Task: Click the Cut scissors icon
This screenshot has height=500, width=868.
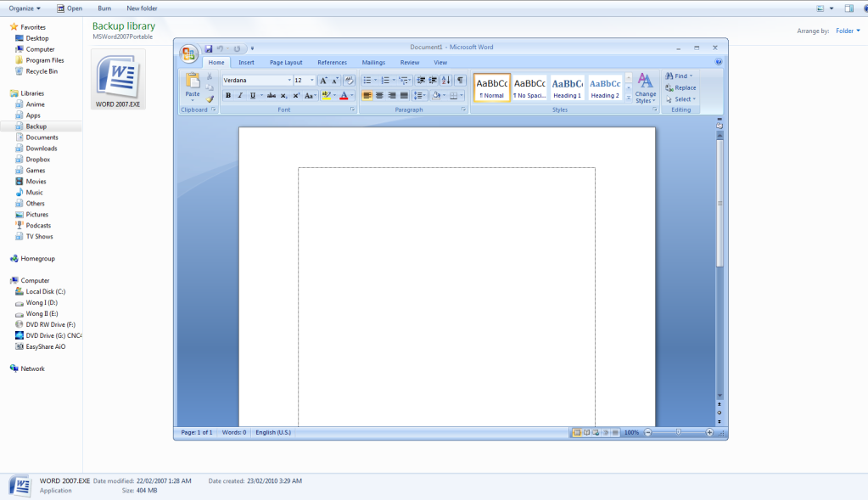Action: (x=210, y=76)
